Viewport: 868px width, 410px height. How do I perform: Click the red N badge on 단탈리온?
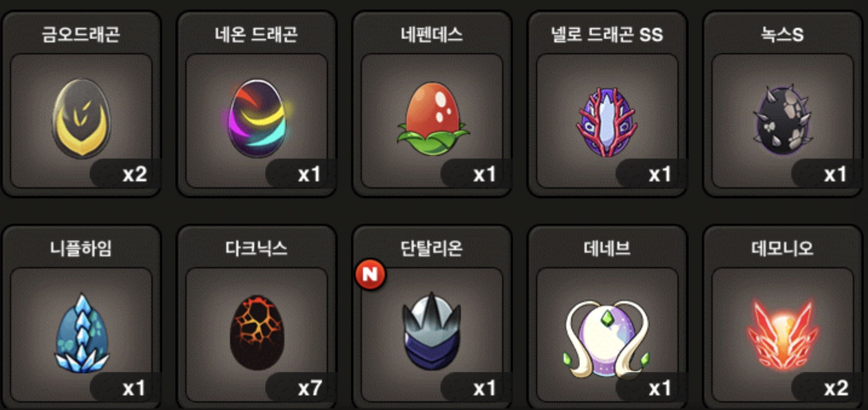click(370, 274)
